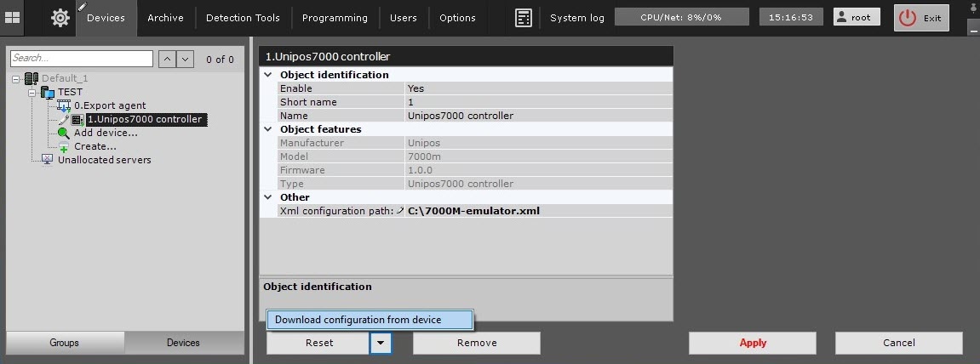Select Default_1 node label in tree
The height and width of the screenshot is (364, 980).
coord(65,79)
